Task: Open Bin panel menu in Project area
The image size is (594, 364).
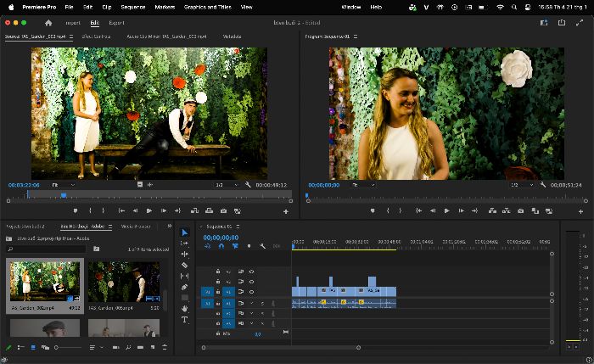Action: point(110,227)
